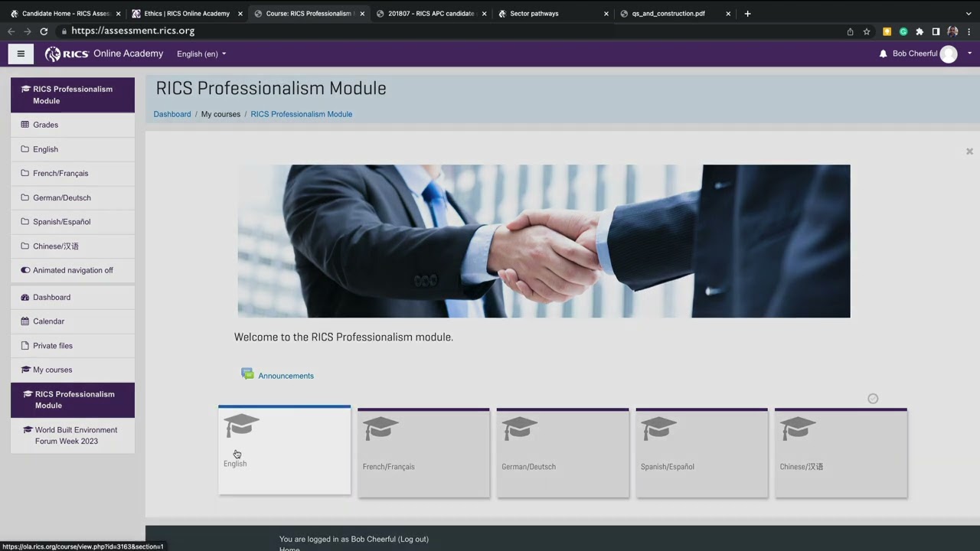Image resolution: width=980 pixels, height=551 pixels.
Task: Switch to the Candidate Home browser tab
Action: coord(65,13)
